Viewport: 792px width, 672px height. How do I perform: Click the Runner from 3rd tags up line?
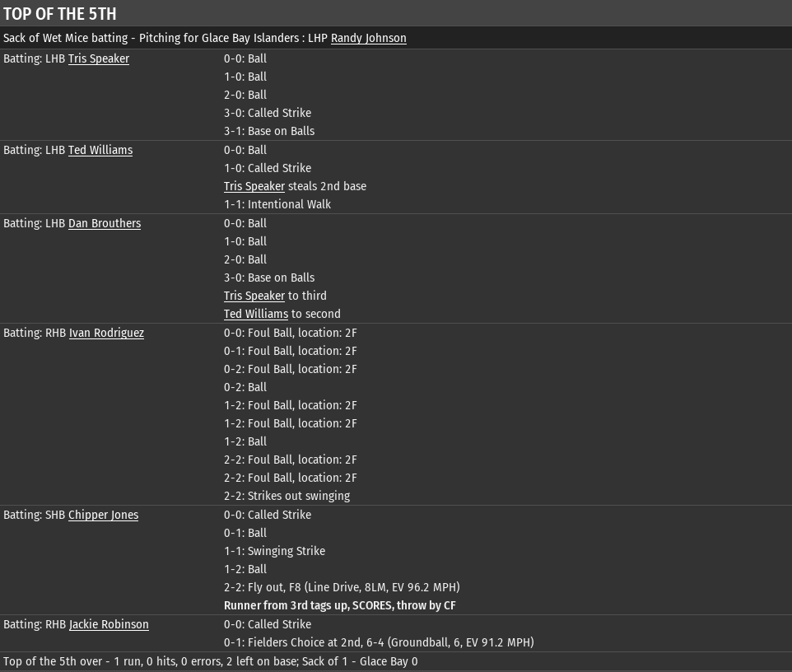[x=339, y=605]
